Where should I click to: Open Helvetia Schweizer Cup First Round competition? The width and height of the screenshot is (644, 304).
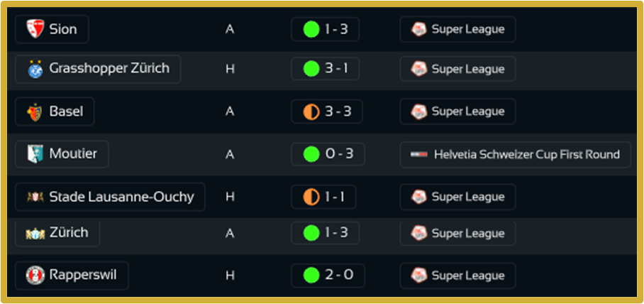[516, 154]
